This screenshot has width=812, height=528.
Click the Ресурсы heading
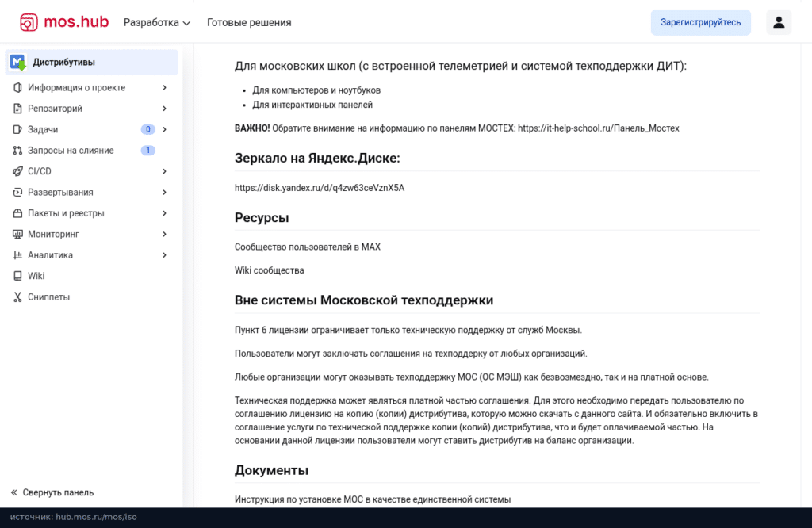point(262,217)
